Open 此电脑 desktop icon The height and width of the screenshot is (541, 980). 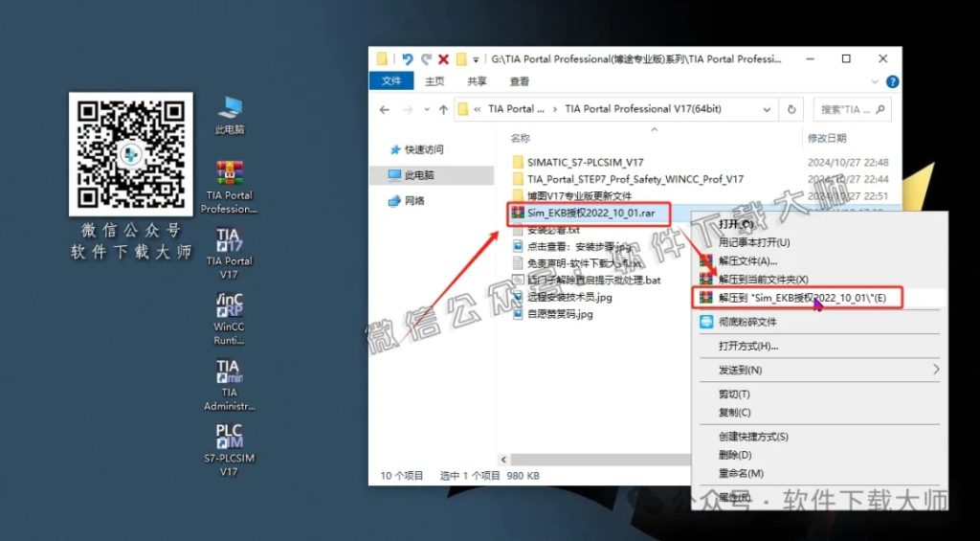(x=230, y=116)
